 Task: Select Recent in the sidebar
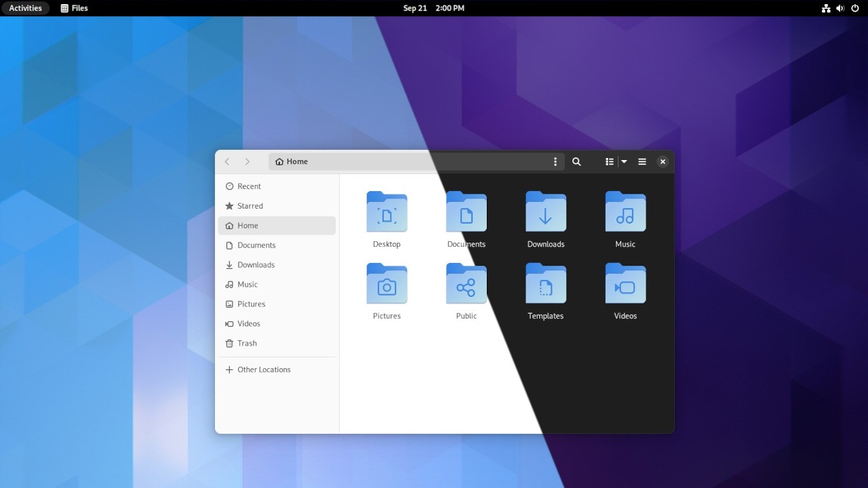(x=277, y=186)
